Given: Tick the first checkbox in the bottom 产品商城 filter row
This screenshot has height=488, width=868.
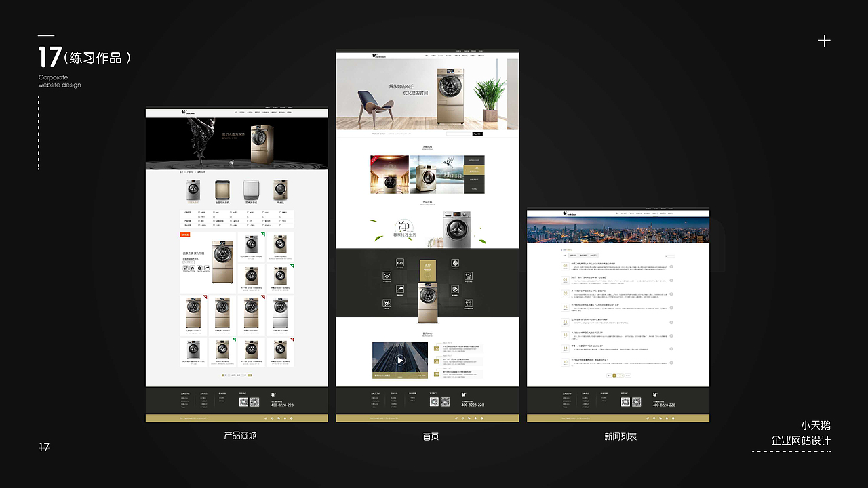Looking at the screenshot, I should tap(199, 225).
